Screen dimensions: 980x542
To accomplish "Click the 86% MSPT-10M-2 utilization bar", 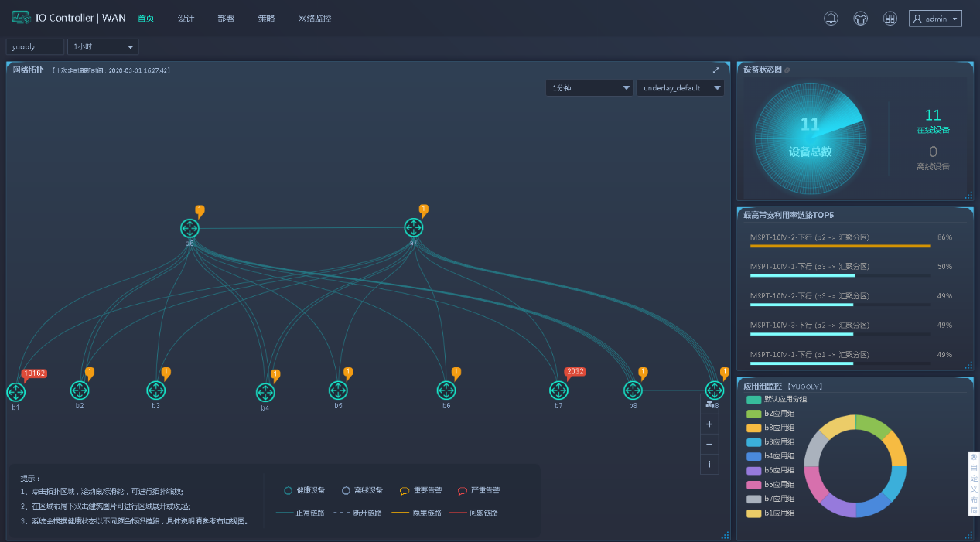I will pyautogui.click(x=840, y=246).
